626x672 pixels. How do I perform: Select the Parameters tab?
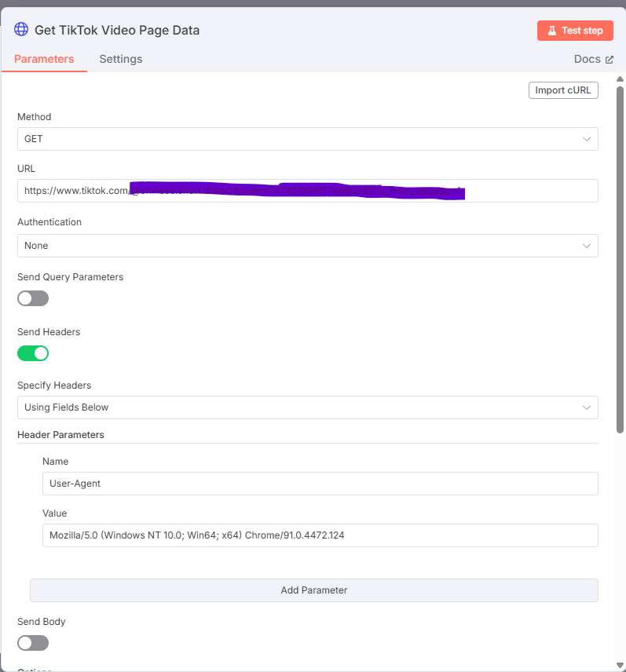44,59
